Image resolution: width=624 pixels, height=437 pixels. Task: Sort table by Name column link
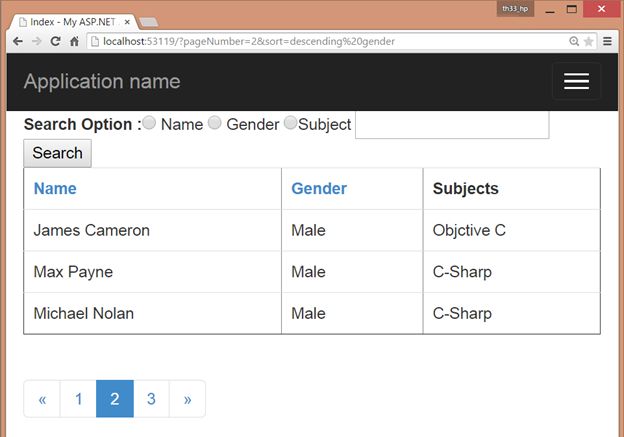[x=55, y=188]
